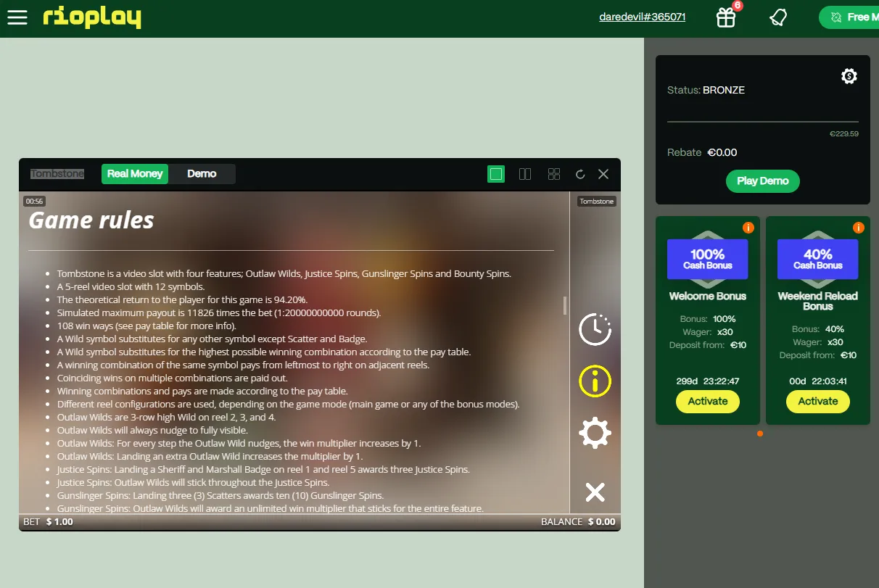Open rebate settings gear in status card
This screenshot has width=879, height=588.
(x=849, y=76)
